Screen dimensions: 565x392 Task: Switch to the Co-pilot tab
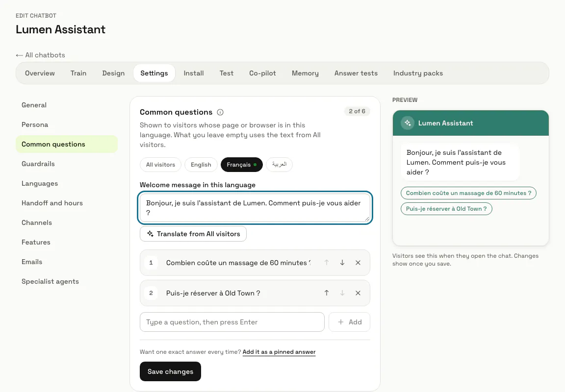click(263, 73)
